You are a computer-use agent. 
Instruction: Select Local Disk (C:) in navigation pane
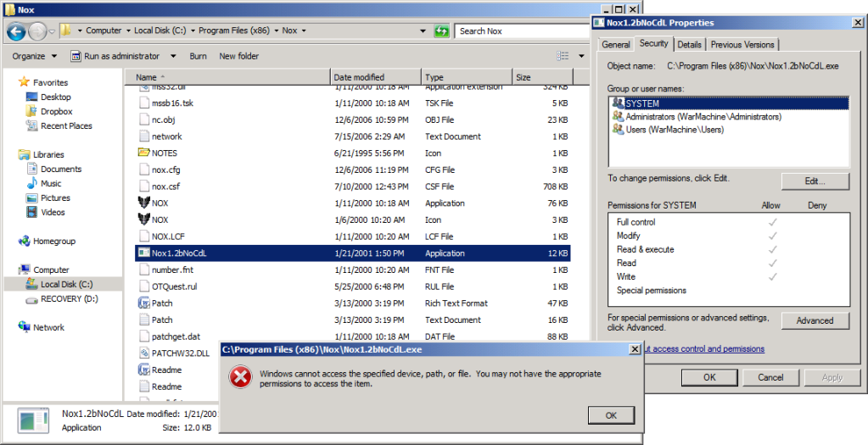click(66, 284)
